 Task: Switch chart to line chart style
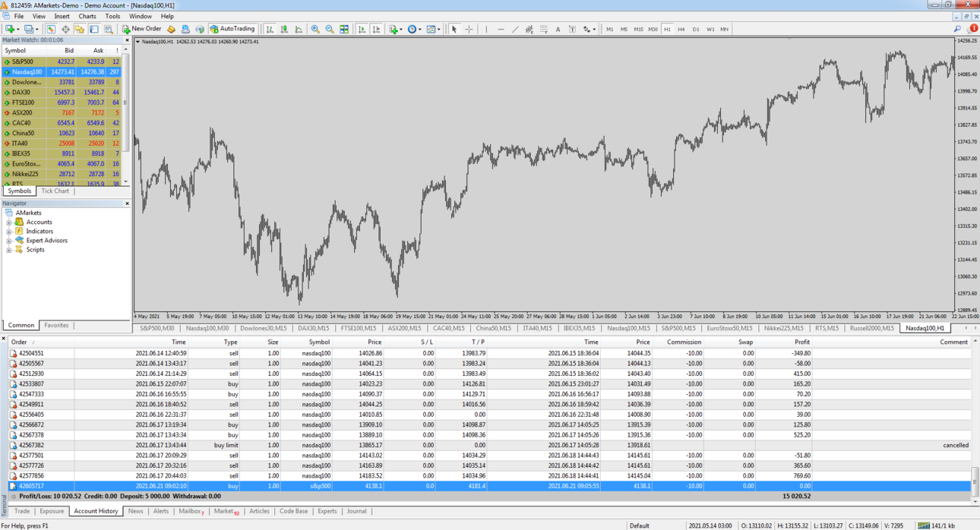pos(299,29)
